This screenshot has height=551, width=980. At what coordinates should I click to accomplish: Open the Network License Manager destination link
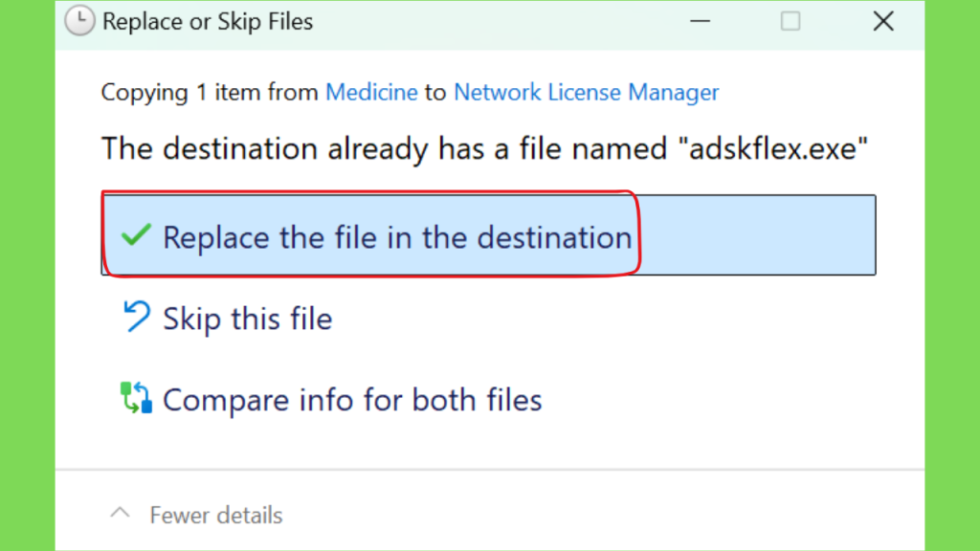click(x=587, y=93)
